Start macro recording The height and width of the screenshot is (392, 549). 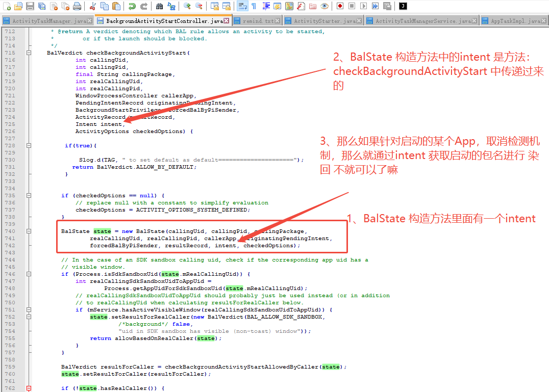coord(340,6)
